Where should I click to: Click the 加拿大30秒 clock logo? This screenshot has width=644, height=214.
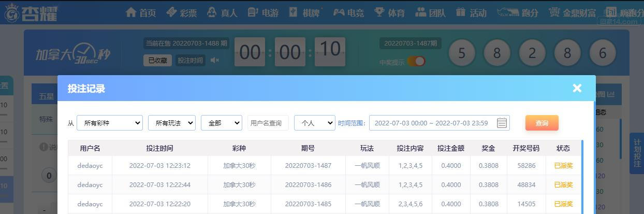click(74, 53)
